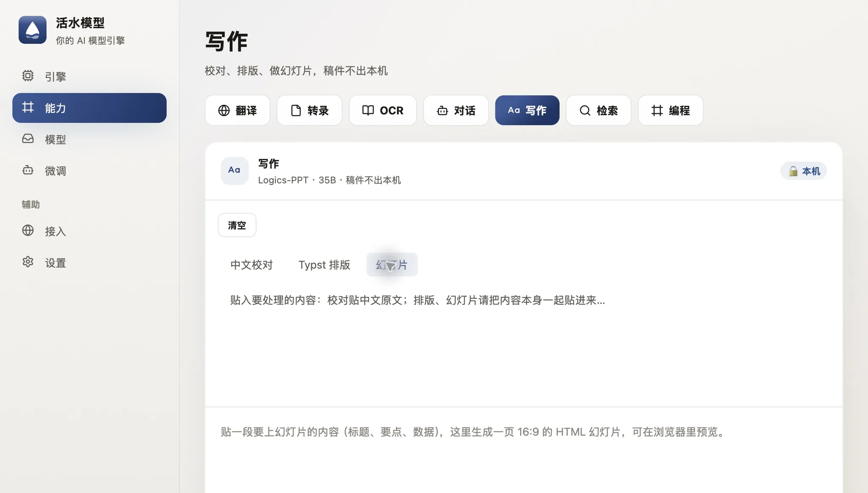Click the 写作 page heading
868x493 pixels.
226,42
